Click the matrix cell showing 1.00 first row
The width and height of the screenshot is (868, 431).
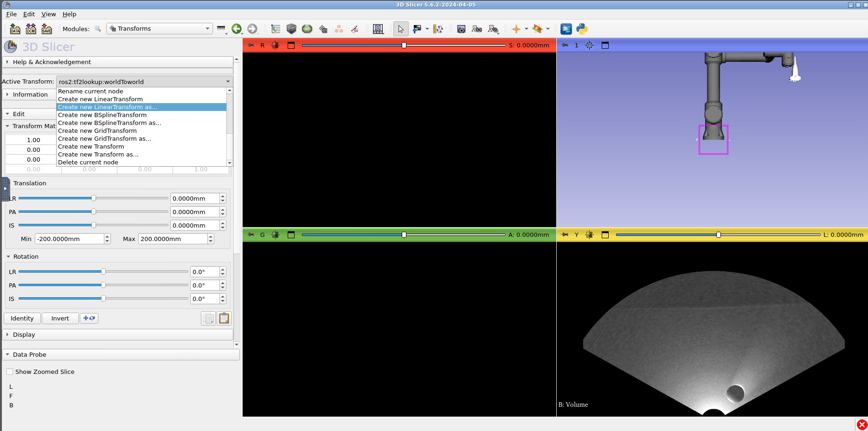33,140
